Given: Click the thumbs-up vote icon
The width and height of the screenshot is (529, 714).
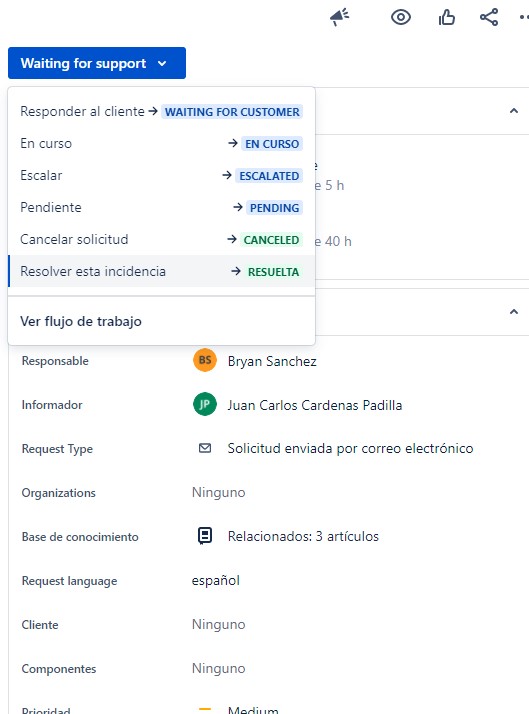Looking at the screenshot, I should [447, 17].
